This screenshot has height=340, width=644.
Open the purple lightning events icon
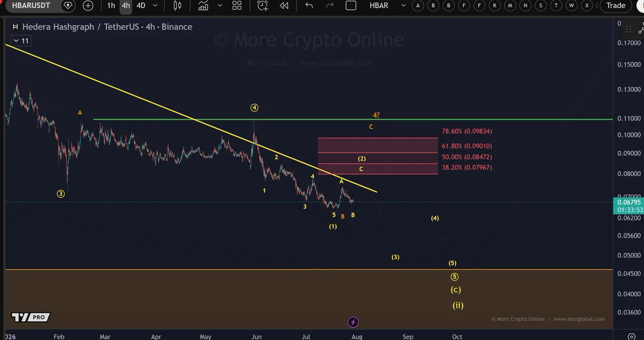[353, 322]
